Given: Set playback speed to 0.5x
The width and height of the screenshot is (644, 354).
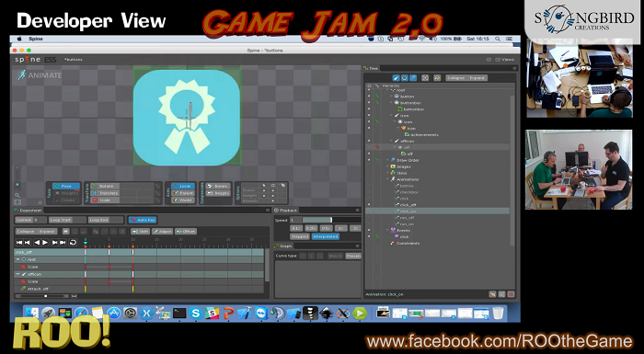Looking at the screenshot, I should pyautogui.click(x=326, y=228).
